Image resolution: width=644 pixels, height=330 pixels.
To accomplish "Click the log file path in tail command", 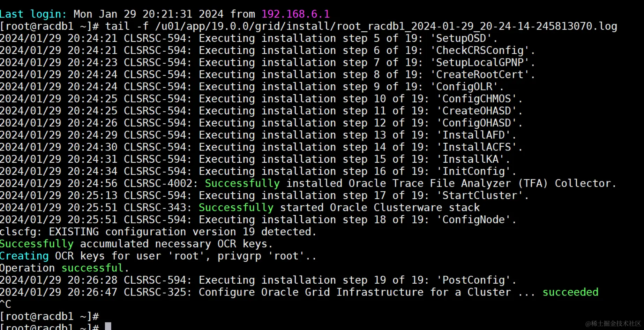I will (x=386, y=26).
